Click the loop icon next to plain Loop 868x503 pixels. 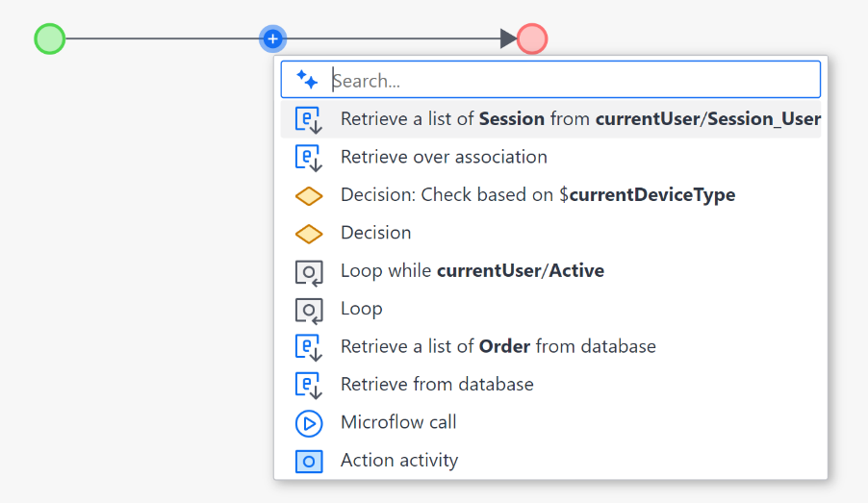pyautogui.click(x=308, y=311)
